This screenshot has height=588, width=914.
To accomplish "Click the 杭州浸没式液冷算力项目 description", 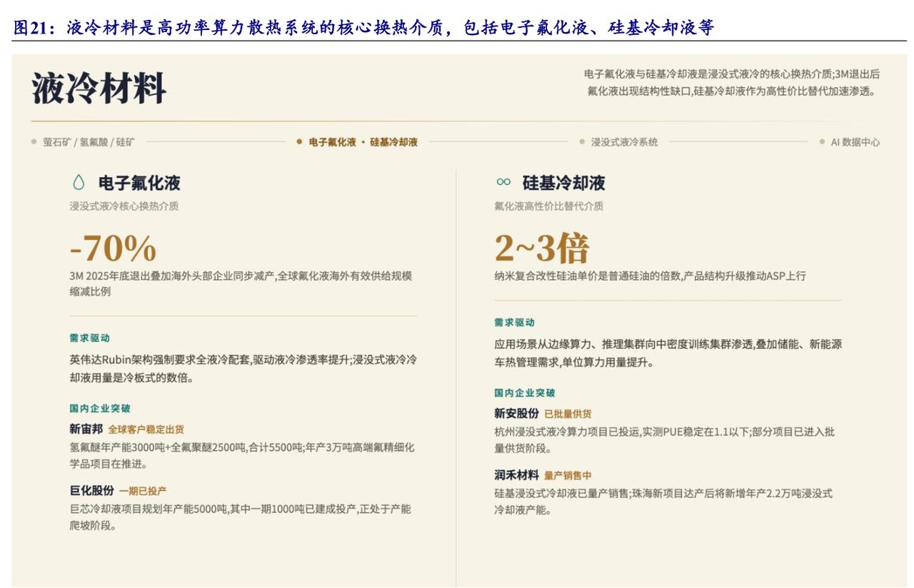I will pos(664,440).
